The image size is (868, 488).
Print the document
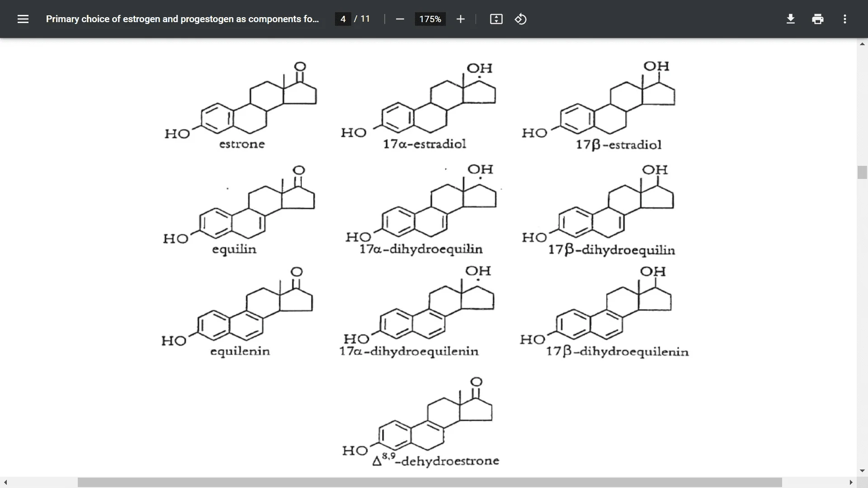coord(817,19)
